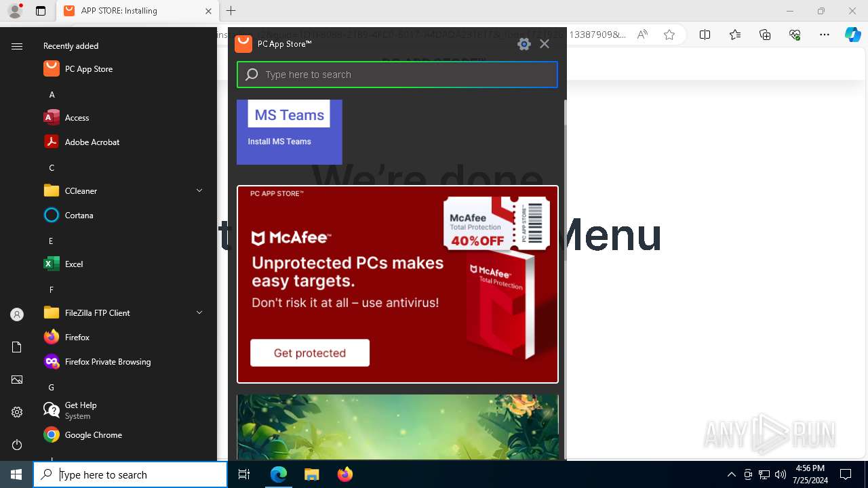Image resolution: width=868 pixels, height=488 pixels.
Task: Open a new Edge tab
Action: 231,11
